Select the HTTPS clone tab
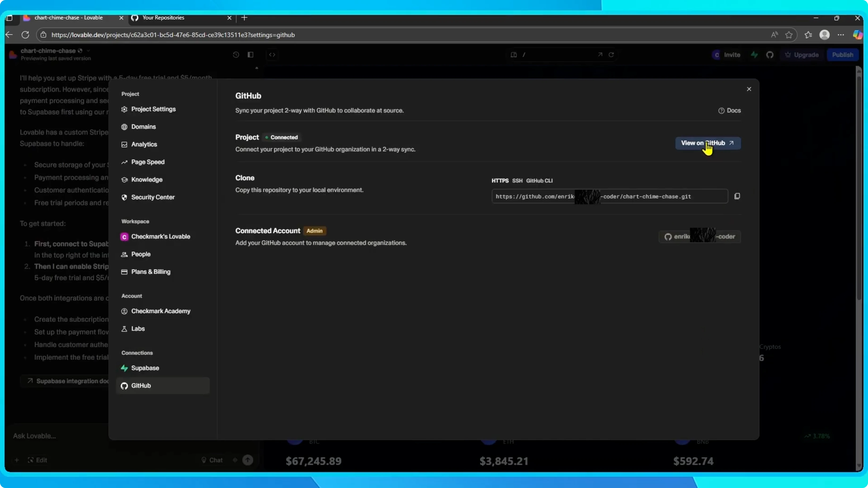868x488 pixels. pos(500,181)
